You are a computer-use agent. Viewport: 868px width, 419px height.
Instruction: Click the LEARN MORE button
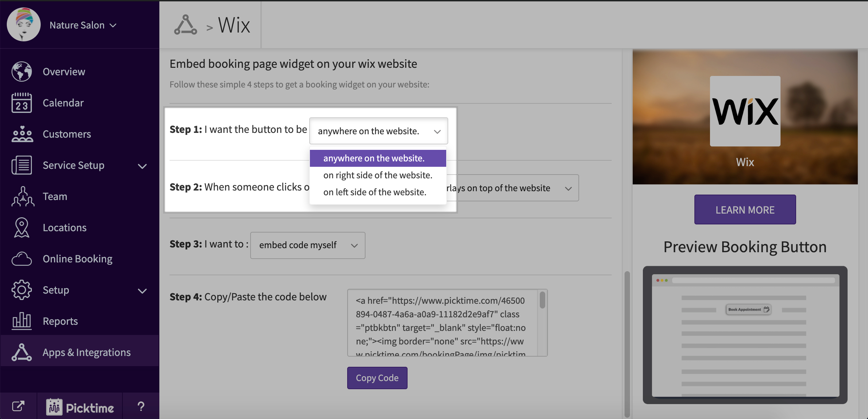point(745,209)
